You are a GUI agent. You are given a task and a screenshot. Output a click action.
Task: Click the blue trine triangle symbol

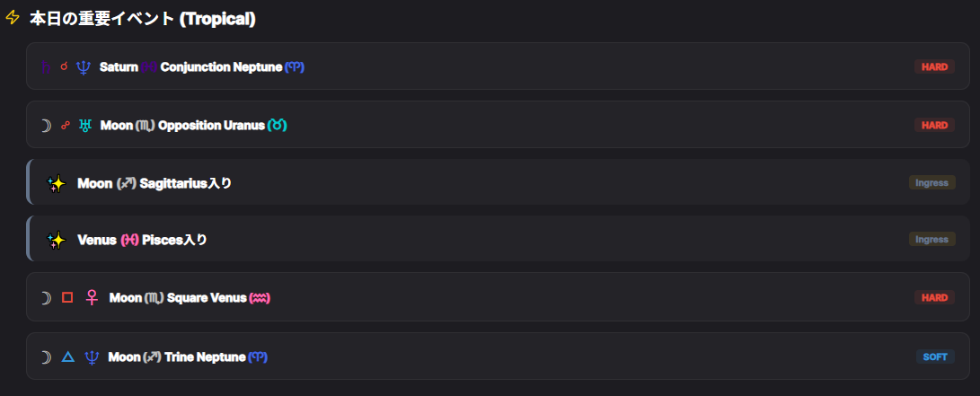point(67,357)
